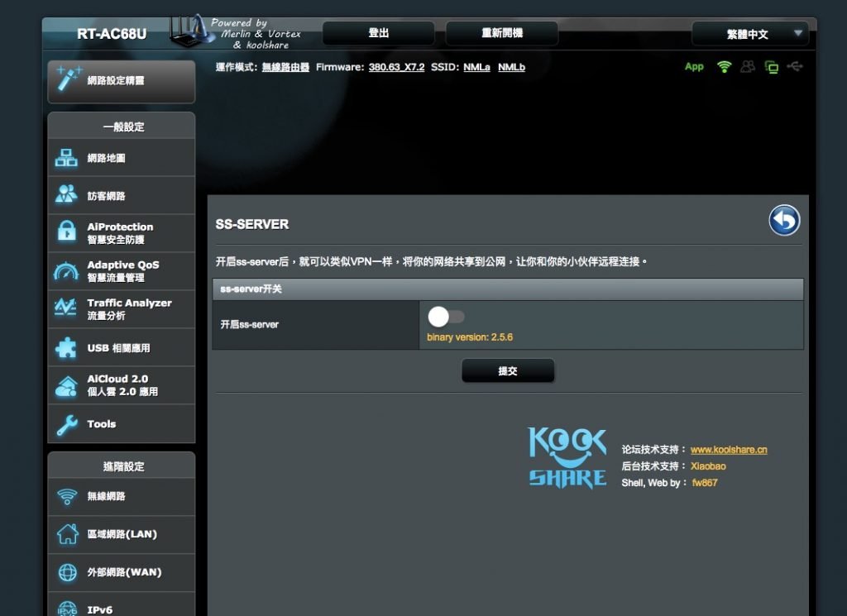Open the 無線網路 wireless signal icon
The height and width of the screenshot is (616, 847).
[67, 496]
